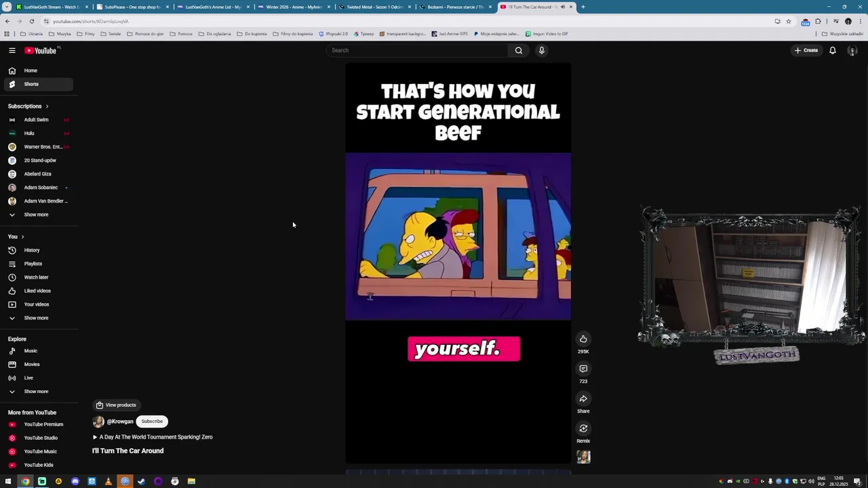Open Your videos page
Image resolution: width=868 pixels, height=488 pixels.
click(39, 304)
